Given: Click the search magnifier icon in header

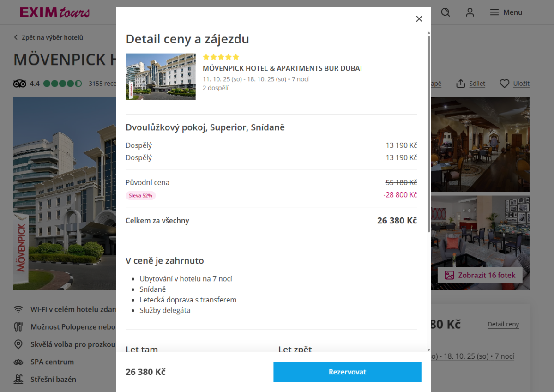Looking at the screenshot, I should tap(446, 12).
